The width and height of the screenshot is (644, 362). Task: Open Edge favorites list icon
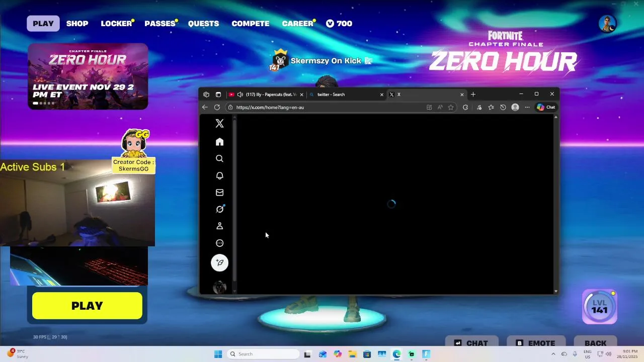click(491, 107)
